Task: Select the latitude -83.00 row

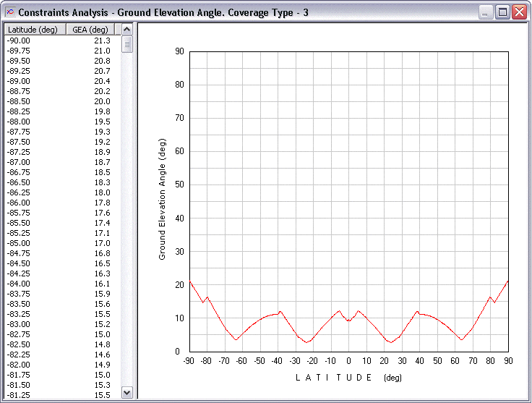Action: click(58, 324)
